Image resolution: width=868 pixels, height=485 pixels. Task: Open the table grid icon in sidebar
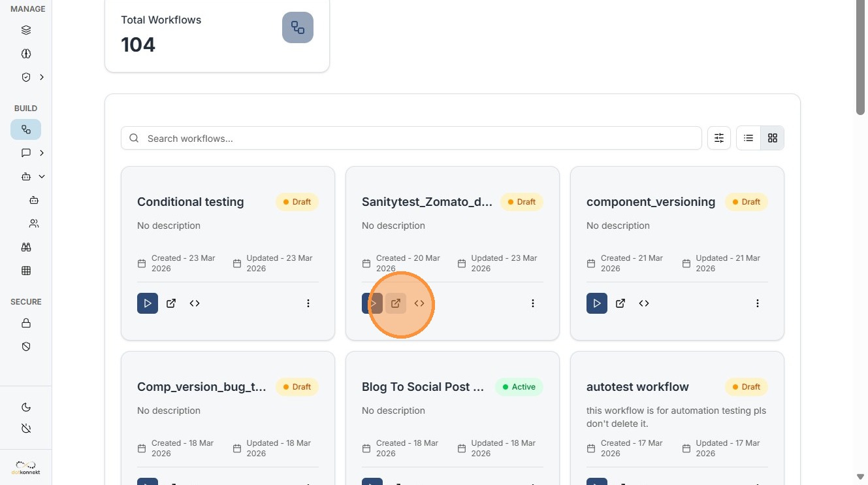click(x=26, y=271)
